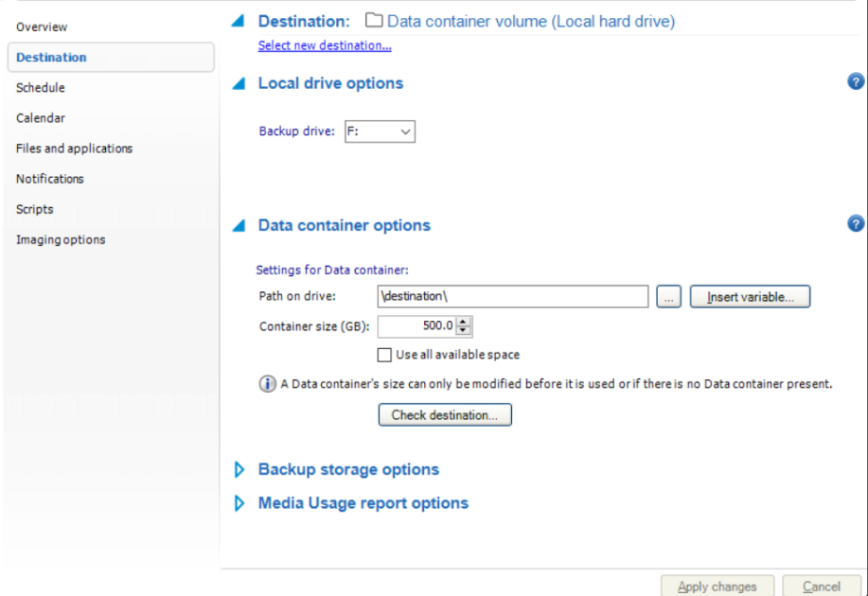
Task: Click the Path on drive text field
Action: pos(511,297)
